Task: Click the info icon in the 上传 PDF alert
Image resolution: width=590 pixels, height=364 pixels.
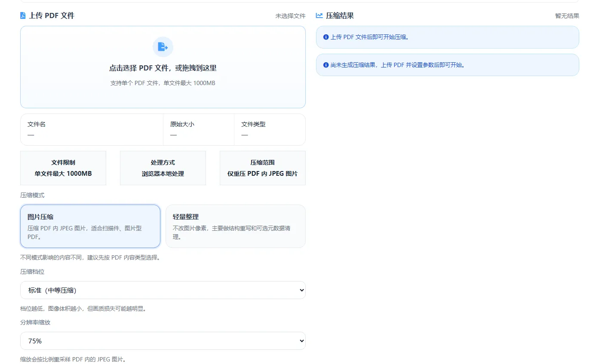Action: click(326, 37)
